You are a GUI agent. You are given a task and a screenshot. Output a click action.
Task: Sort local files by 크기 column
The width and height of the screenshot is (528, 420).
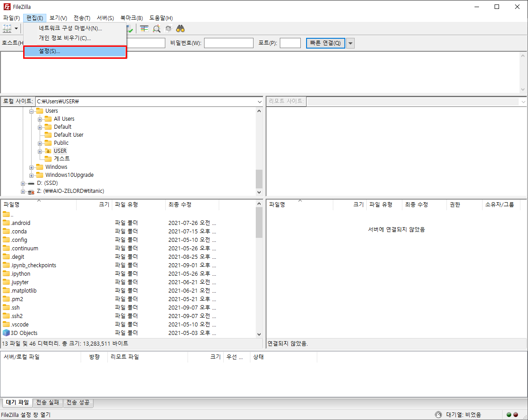[94, 204]
